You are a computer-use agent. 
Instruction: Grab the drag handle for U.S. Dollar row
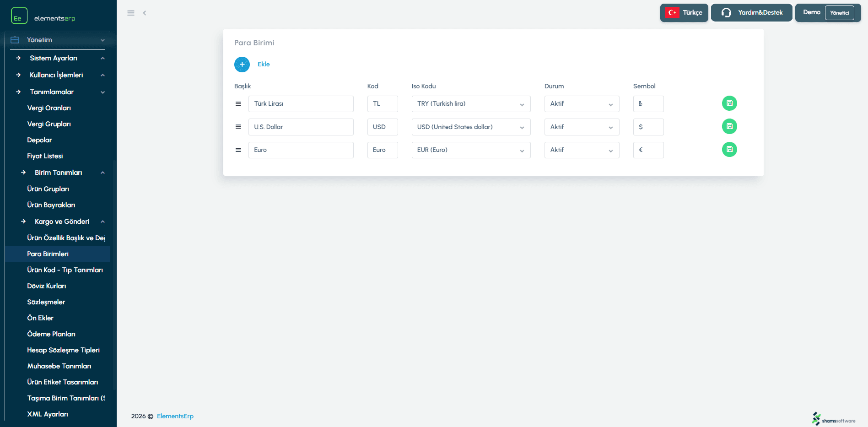point(238,127)
